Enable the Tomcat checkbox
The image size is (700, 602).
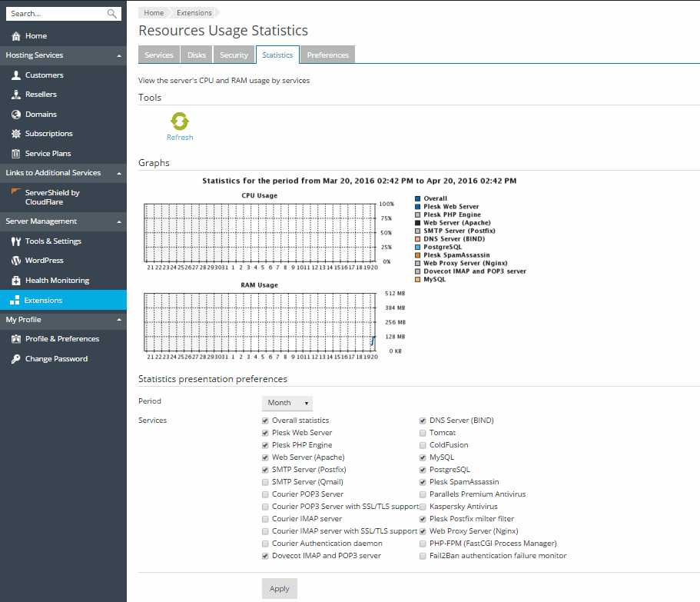pyautogui.click(x=423, y=433)
